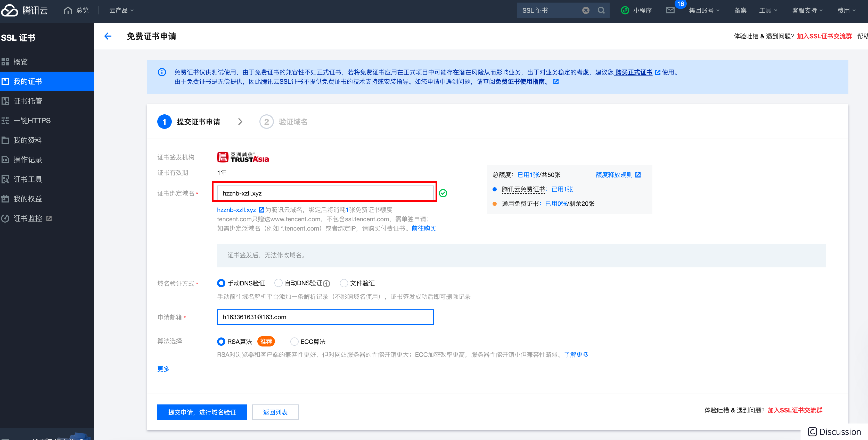Click the 小程序 mini-program icon
This screenshot has width=868, height=440.
[625, 11]
